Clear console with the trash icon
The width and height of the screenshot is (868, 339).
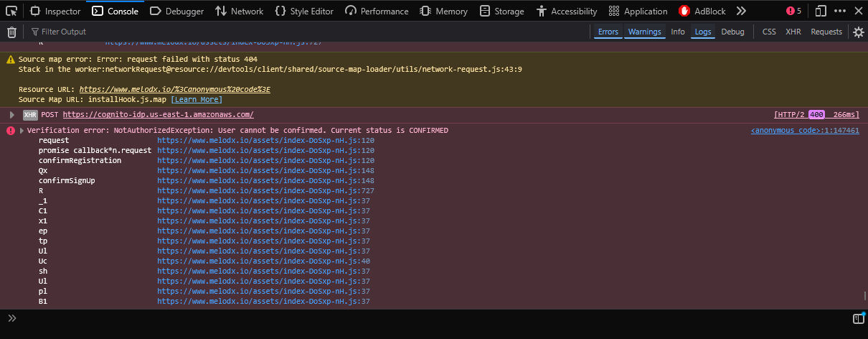[11, 32]
